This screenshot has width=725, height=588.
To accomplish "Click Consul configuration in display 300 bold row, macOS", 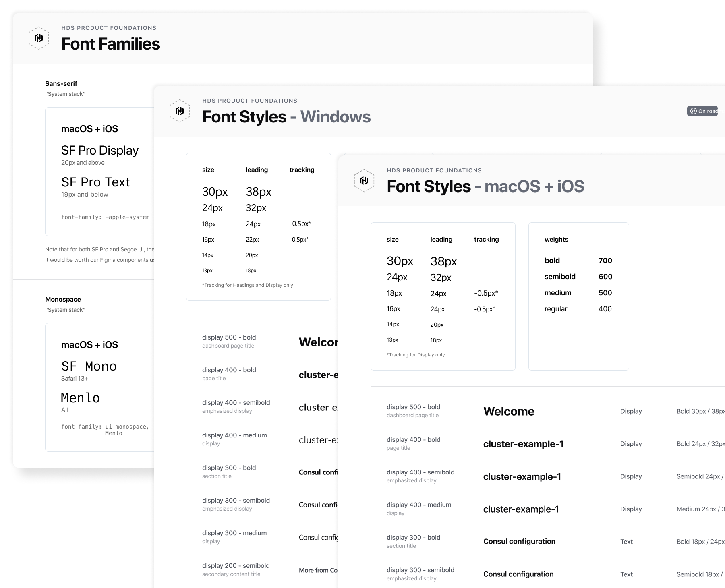I will (519, 542).
